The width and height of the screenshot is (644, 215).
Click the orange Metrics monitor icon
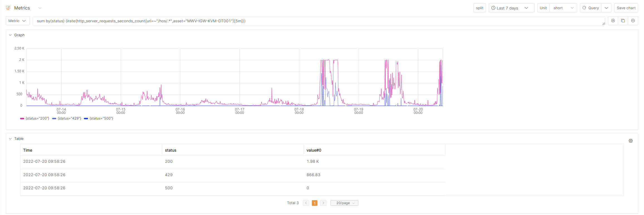(x=8, y=8)
